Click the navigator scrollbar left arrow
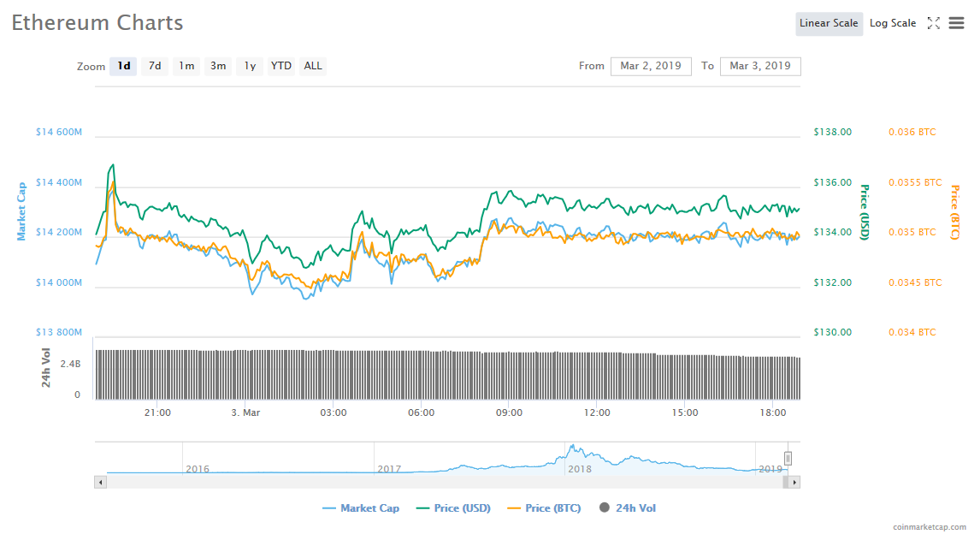Image resolution: width=980 pixels, height=546 pixels. [100, 483]
